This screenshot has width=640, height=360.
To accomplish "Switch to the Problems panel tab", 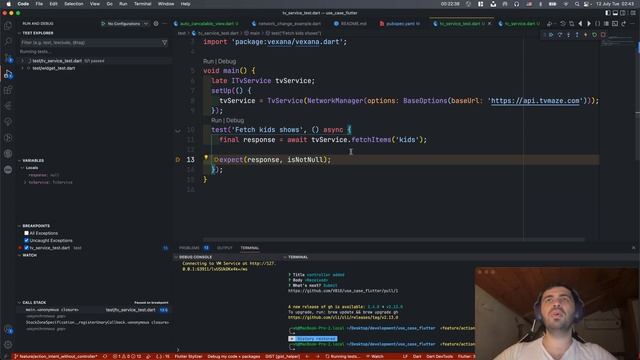I will coord(189,248).
